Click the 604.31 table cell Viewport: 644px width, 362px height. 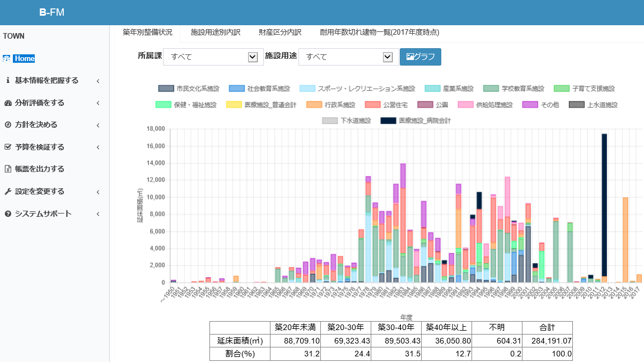pyautogui.click(x=497, y=341)
